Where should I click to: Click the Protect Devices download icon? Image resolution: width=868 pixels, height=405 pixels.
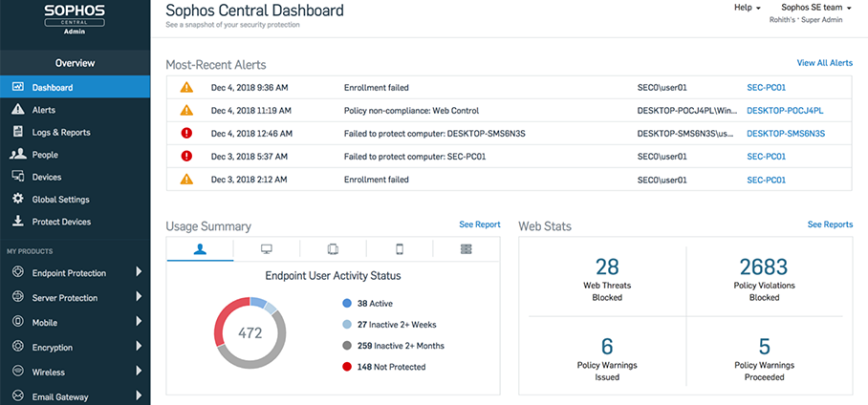coord(17,222)
